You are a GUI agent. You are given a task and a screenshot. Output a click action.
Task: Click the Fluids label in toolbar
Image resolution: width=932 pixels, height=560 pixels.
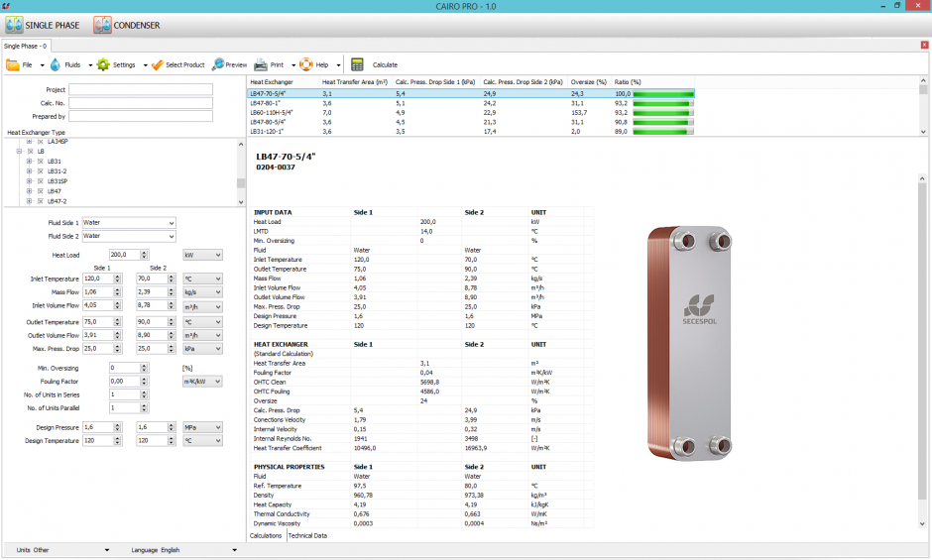(72, 64)
